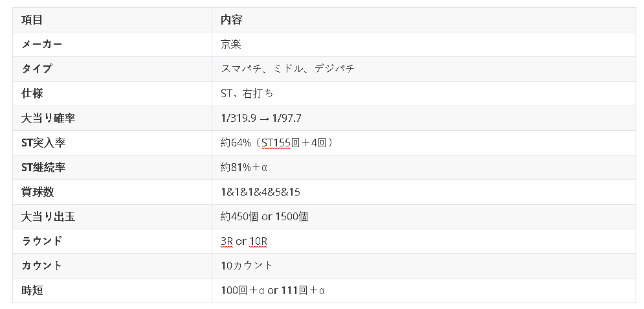
Task: Click the ST継続率 row label
Action: point(43,168)
